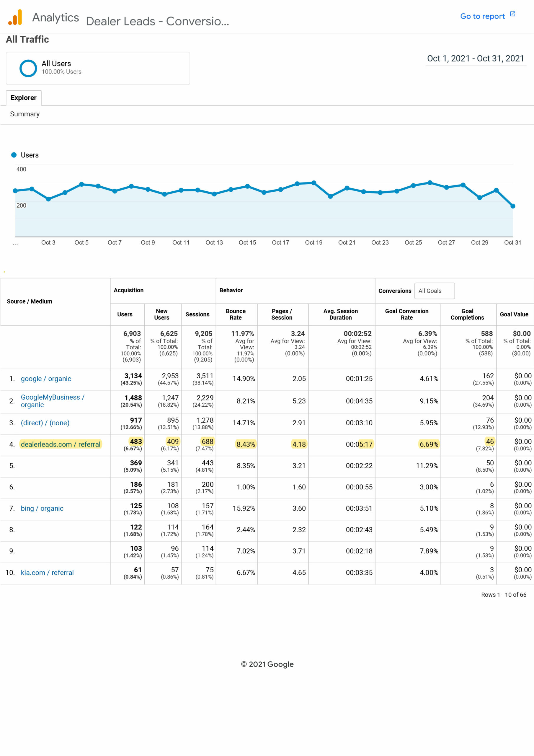The height and width of the screenshot is (756, 534).
Task: Click highlighted Goal Conversion Rate 6.69%
Action: [x=429, y=444]
